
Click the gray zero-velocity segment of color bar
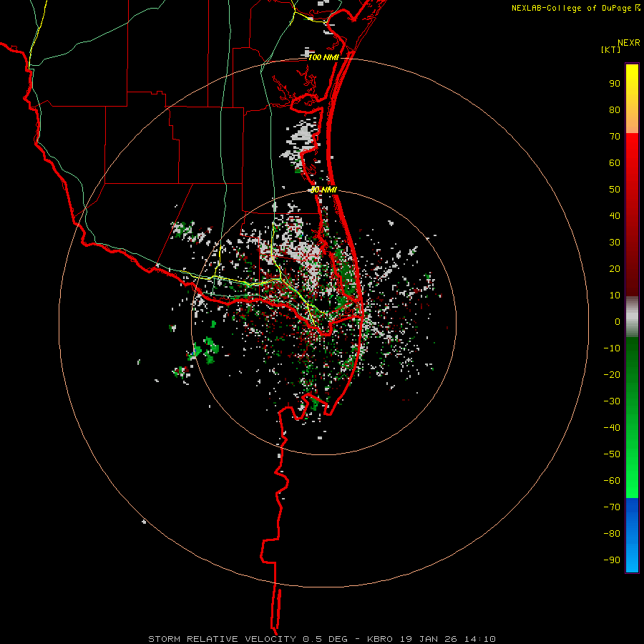[x=632, y=317]
